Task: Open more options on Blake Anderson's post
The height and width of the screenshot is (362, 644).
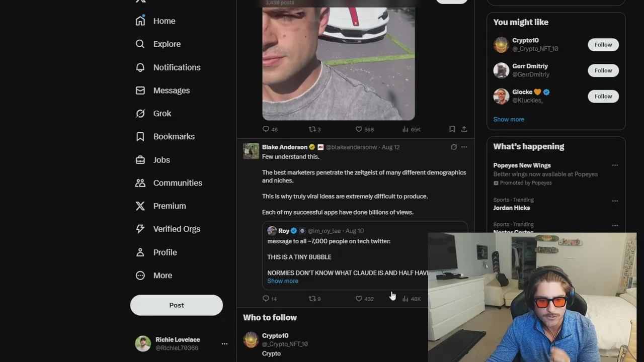Action: tap(464, 147)
